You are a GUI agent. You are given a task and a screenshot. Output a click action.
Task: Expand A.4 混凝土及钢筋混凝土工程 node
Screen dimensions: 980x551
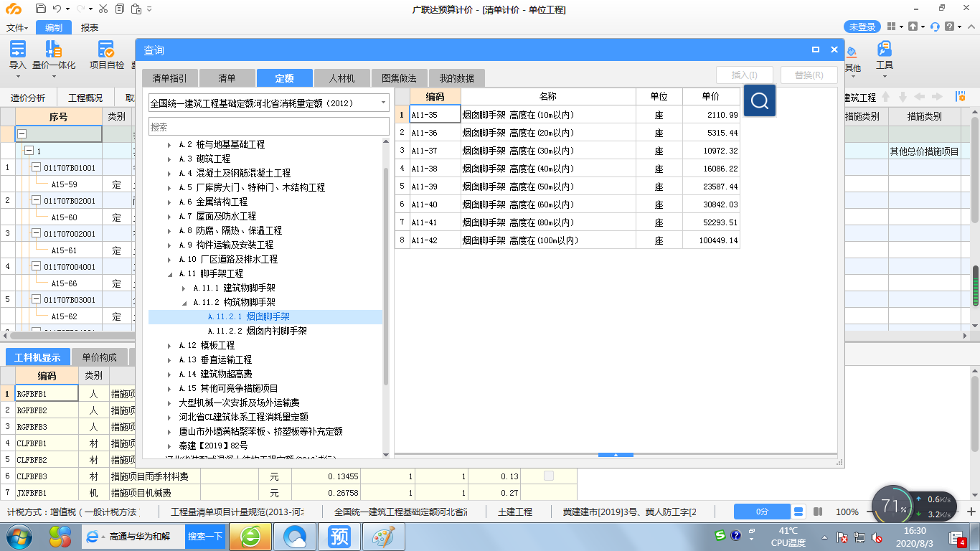pos(169,173)
